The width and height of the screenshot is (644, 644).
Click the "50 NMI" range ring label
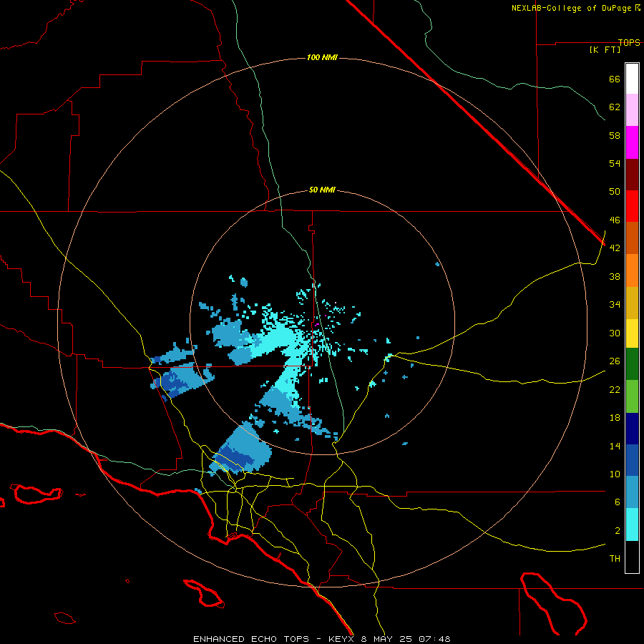(322, 190)
